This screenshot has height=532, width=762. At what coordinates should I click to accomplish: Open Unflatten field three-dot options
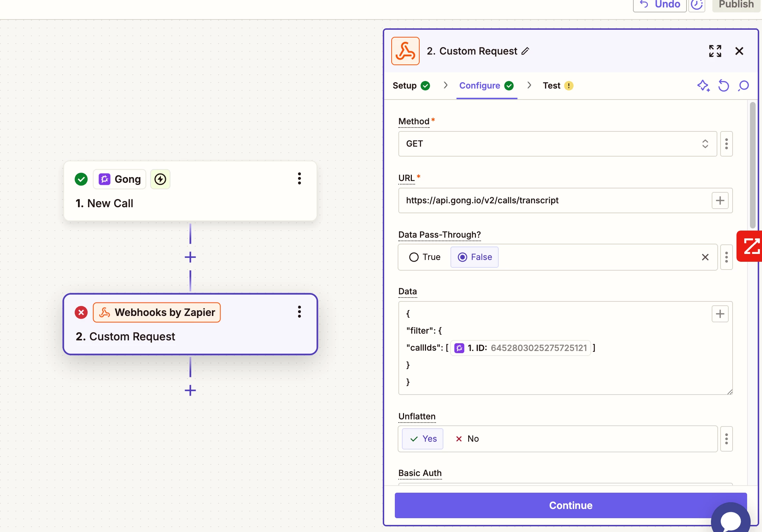[727, 439]
